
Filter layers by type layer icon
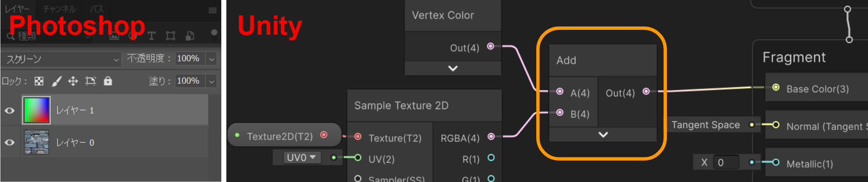point(151,36)
